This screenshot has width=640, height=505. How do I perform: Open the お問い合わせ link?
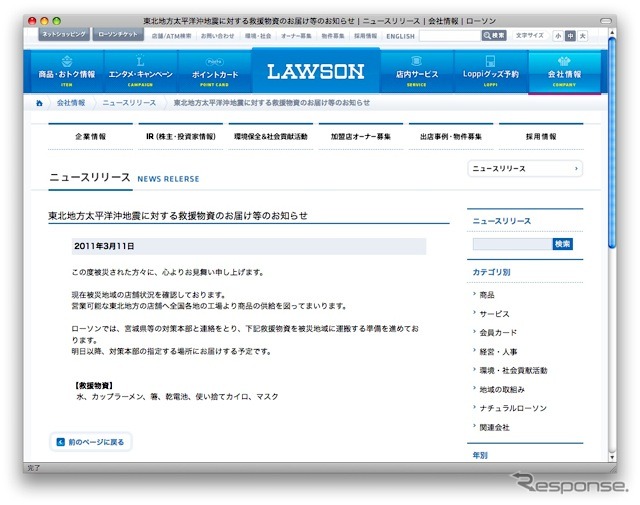(x=218, y=36)
